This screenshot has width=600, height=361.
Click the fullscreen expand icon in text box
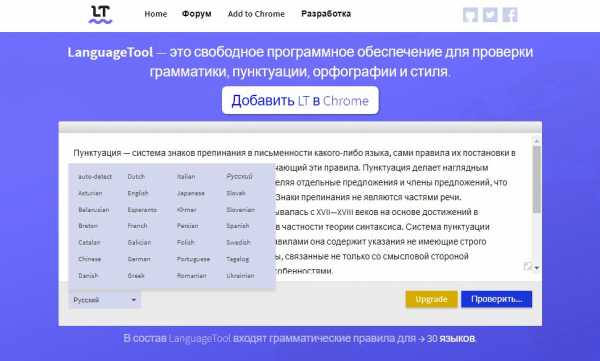pos(528,266)
